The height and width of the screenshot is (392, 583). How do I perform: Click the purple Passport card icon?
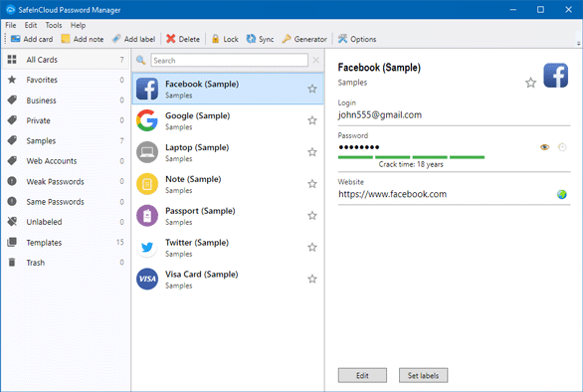click(x=147, y=216)
